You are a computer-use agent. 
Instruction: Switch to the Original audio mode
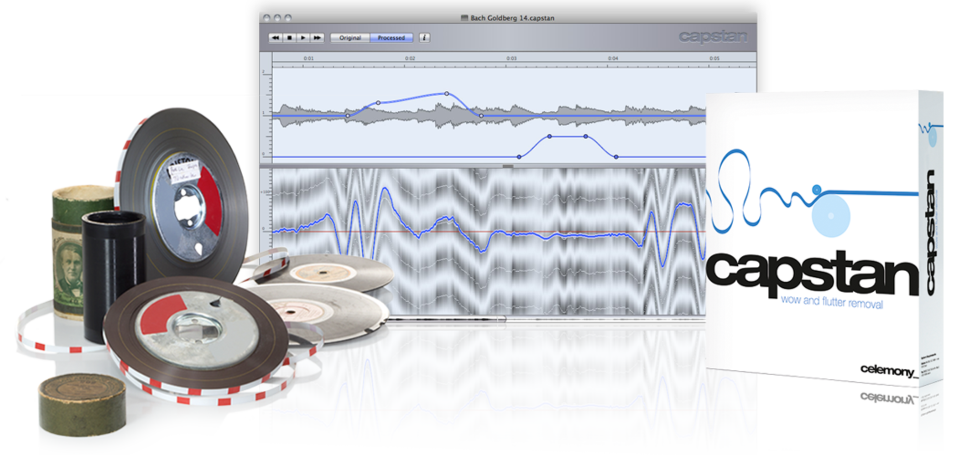click(x=350, y=38)
